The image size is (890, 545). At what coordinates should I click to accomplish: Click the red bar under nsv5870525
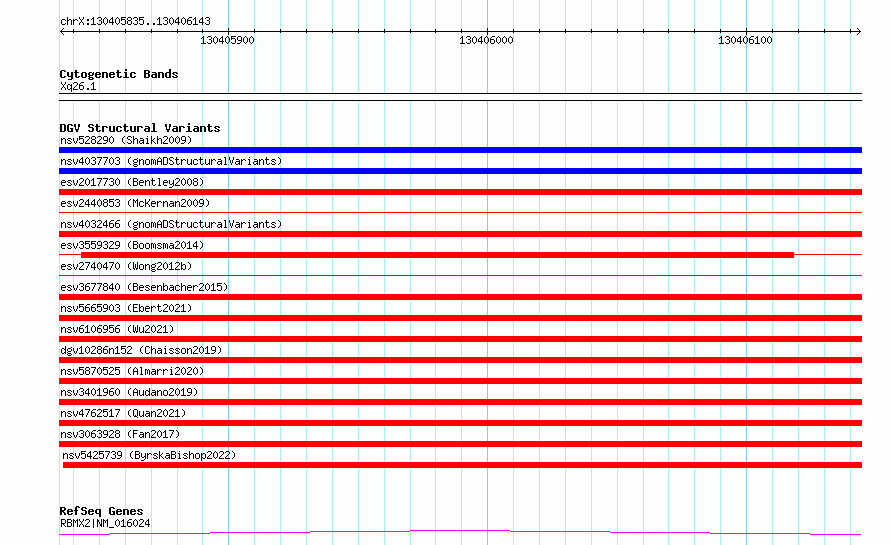coord(460,381)
